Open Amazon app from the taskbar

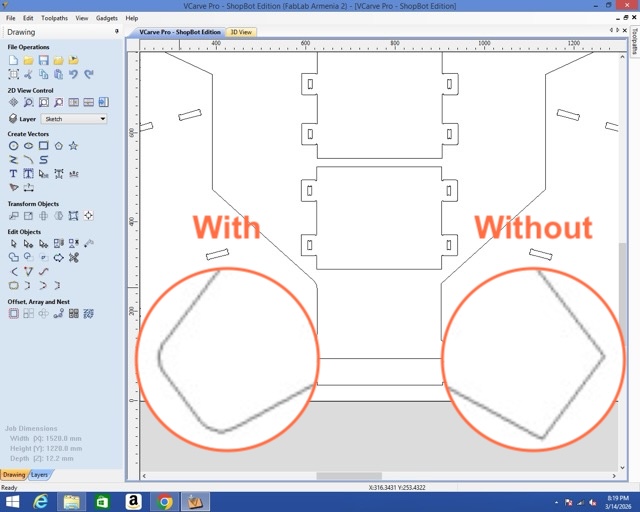click(133, 502)
